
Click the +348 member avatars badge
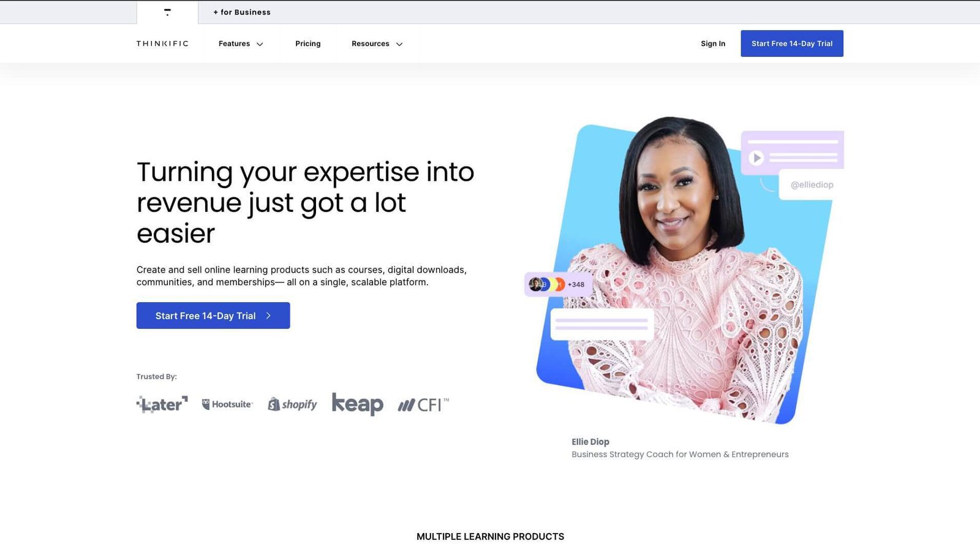[x=557, y=284]
